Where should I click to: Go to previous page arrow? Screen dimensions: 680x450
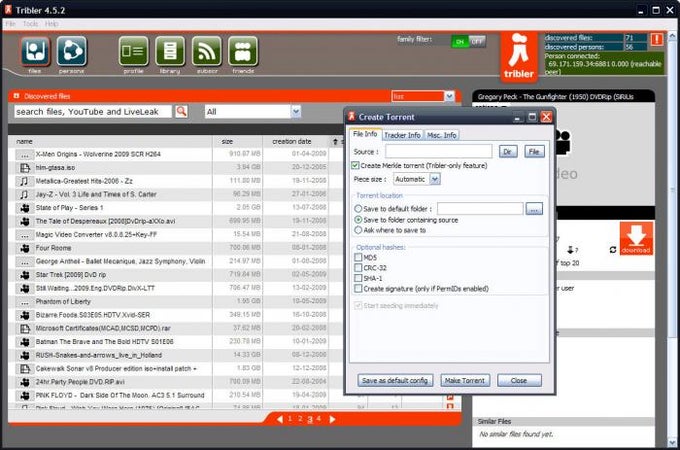[x=280, y=419]
